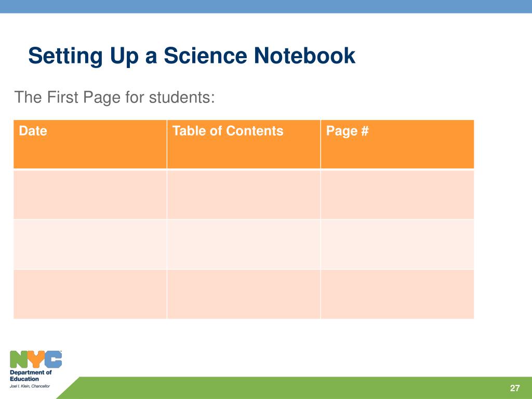Click second-row empty cell under Date
Image resolution: width=532 pixels, height=399 pixels.
coord(90,244)
